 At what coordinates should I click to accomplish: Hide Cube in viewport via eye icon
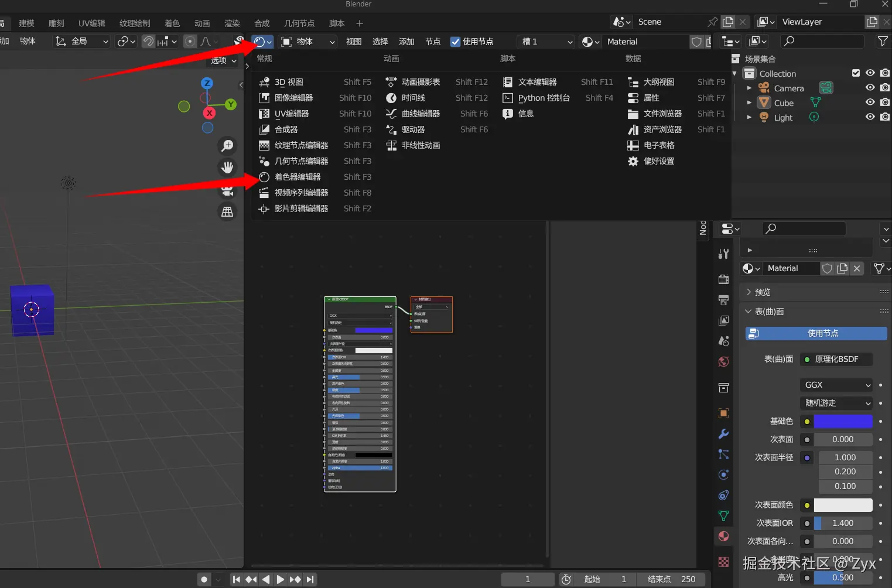[x=870, y=102]
